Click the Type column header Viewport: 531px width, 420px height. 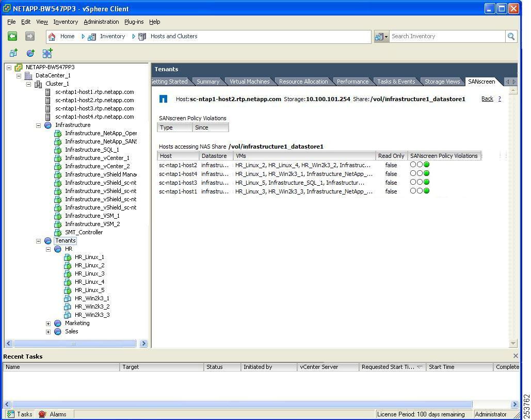175,127
